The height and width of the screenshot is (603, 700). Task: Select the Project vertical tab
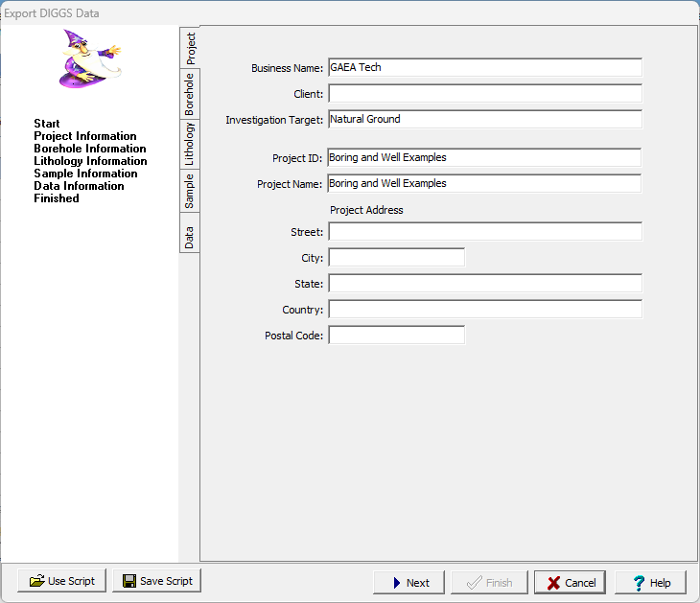[190, 48]
